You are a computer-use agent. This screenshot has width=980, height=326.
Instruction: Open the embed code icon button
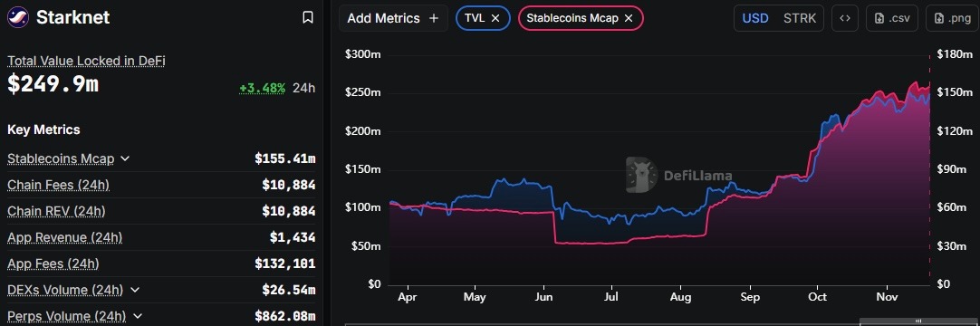click(x=844, y=18)
